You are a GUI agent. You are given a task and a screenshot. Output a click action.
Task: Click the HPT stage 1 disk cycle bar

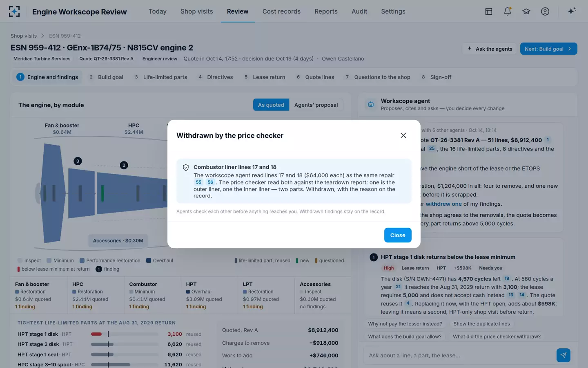pos(125,334)
